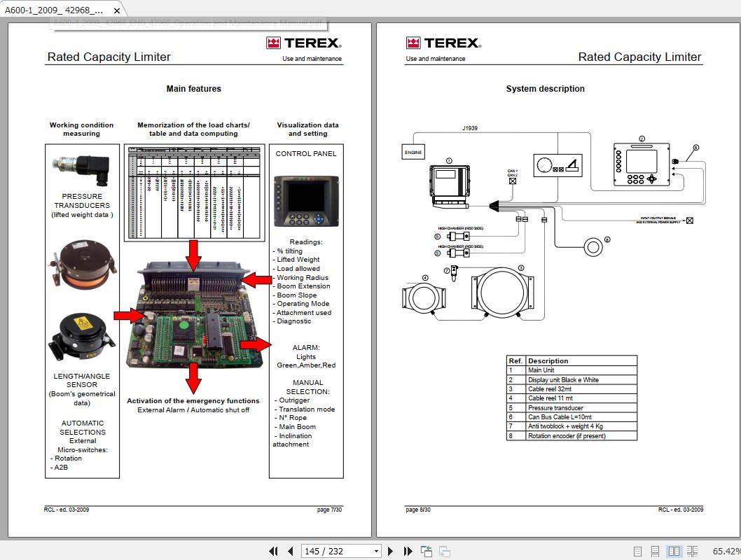This screenshot has width=741, height=560.
Task: Go to the previous page
Action: point(290,552)
